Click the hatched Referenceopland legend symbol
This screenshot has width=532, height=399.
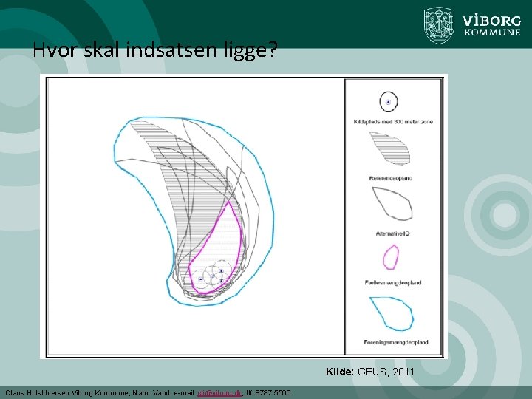(391, 149)
